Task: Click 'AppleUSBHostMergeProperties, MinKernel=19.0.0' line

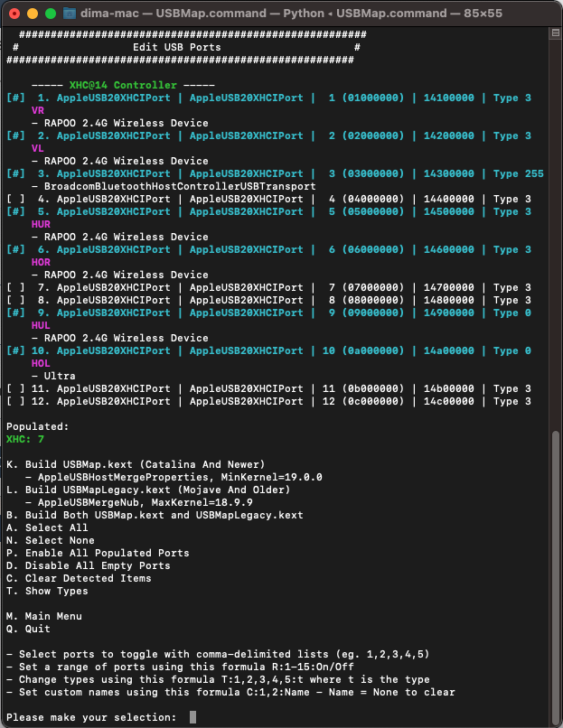Action: point(174,477)
